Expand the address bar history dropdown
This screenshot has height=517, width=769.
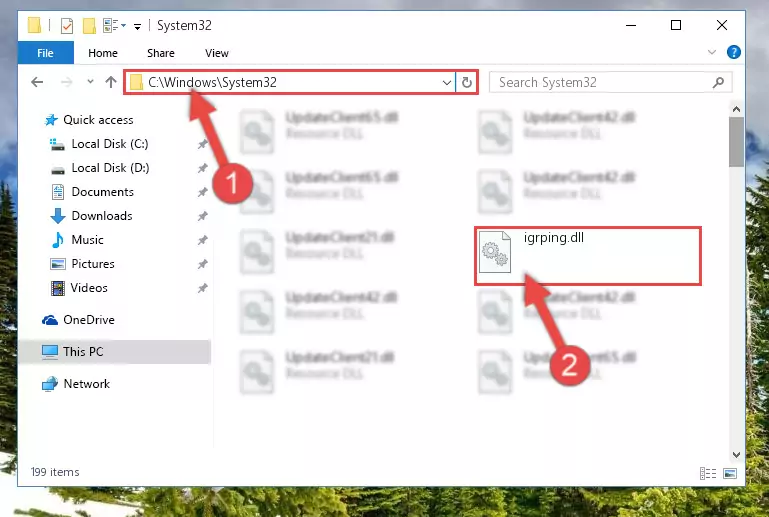tap(446, 82)
